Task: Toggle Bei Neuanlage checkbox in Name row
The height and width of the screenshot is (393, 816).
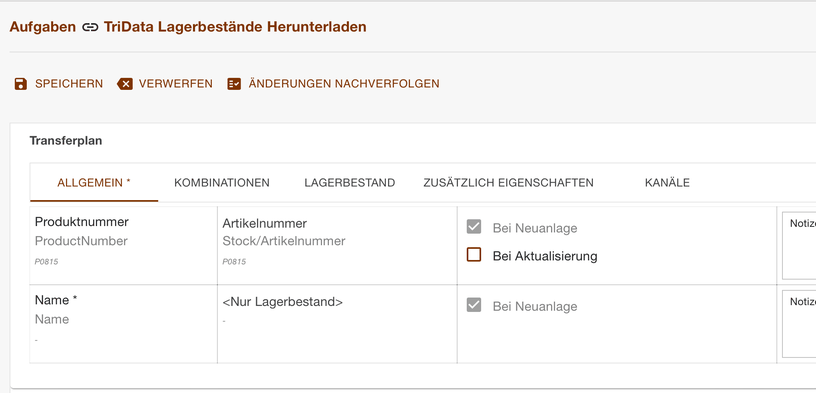Action: pos(474,305)
